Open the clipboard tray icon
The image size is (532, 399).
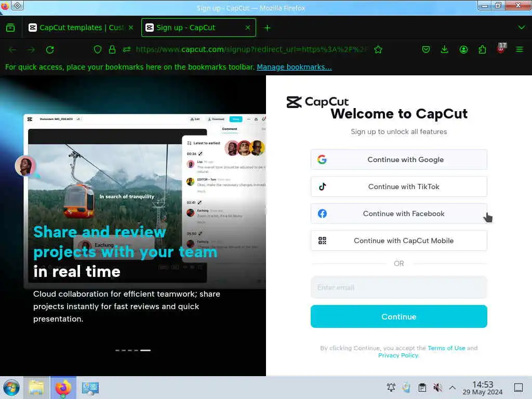pyautogui.click(x=422, y=388)
